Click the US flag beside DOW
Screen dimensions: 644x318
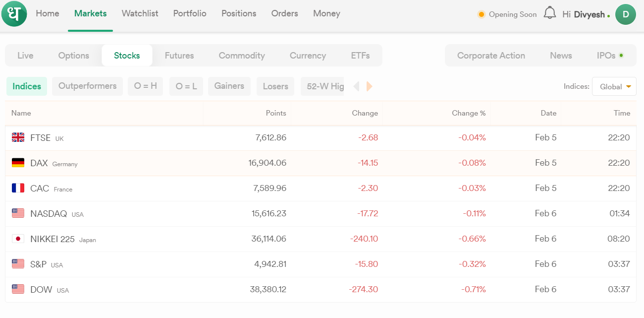tap(18, 289)
